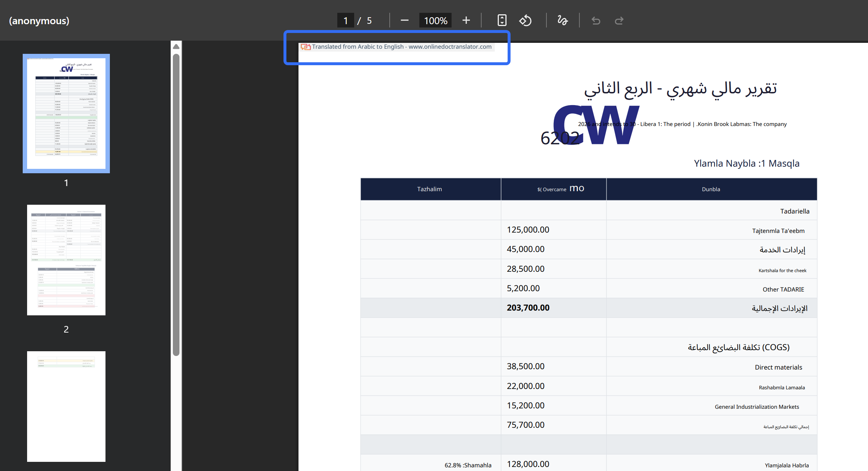868x471 pixels.
Task: Click the Ylamla Naybla :1 Masqla heading
Action: coord(746,163)
